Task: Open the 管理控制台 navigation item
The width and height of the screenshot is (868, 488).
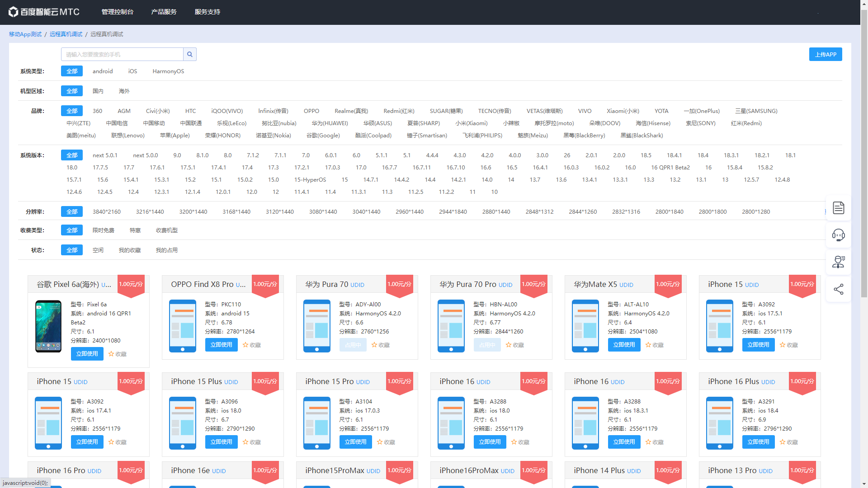Action: (x=118, y=12)
